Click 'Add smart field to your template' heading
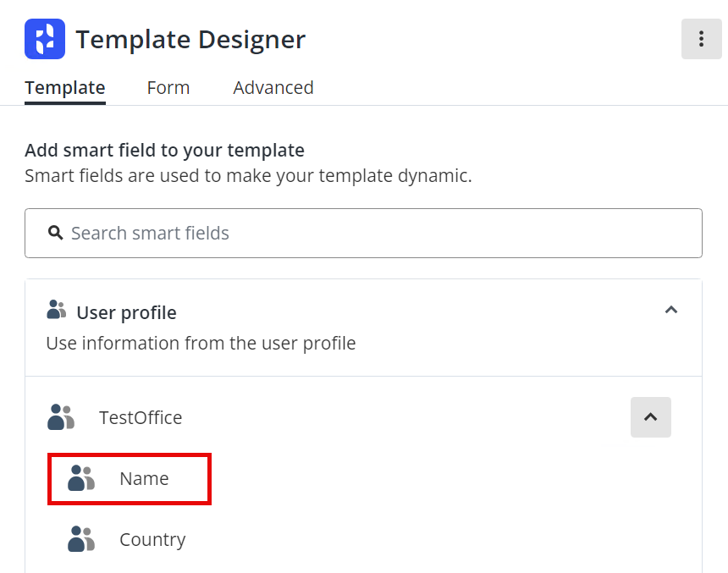The image size is (728, 573). pyautogui.click(x=164, y=151)
